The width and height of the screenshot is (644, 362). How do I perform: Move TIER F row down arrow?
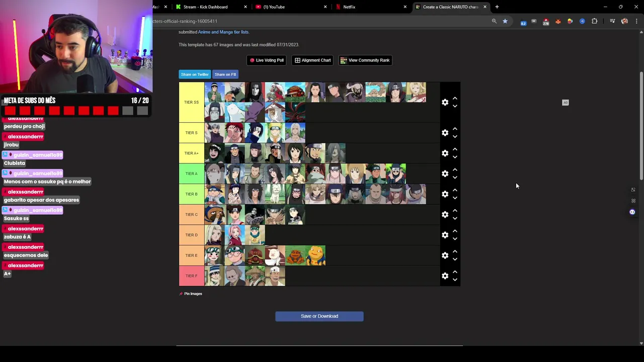(455, 280)
